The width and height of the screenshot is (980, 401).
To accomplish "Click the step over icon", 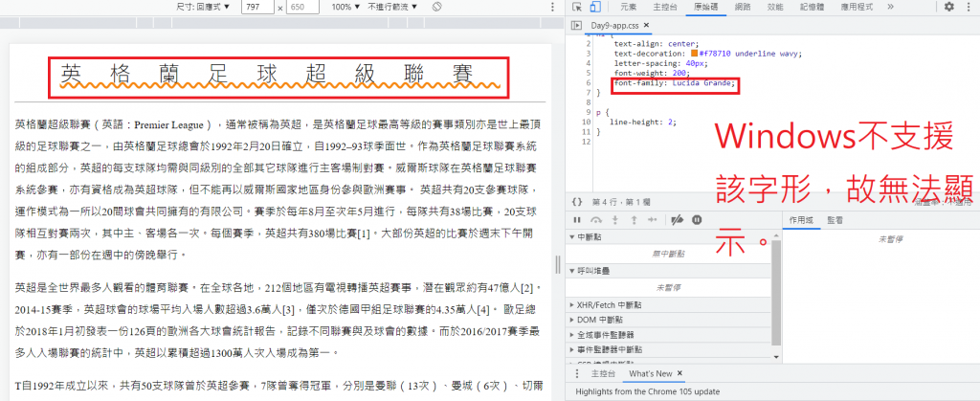I will 596,220.
